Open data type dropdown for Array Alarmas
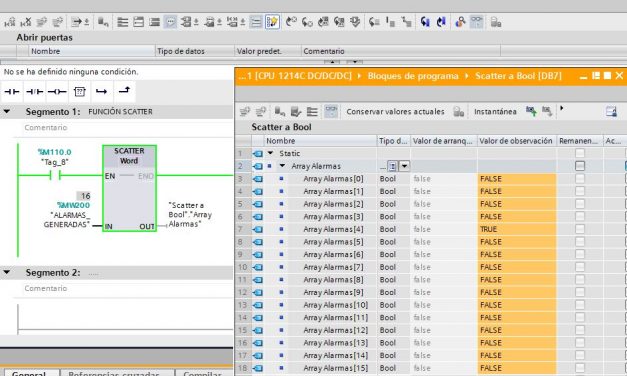The width and height of the screenshot is (627, 376). (405, 166)
